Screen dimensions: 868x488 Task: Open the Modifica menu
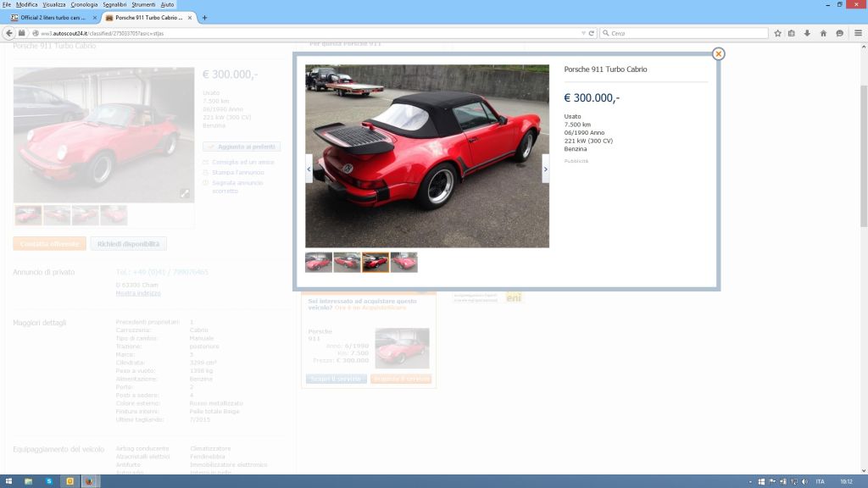click(x=26, y=4)
